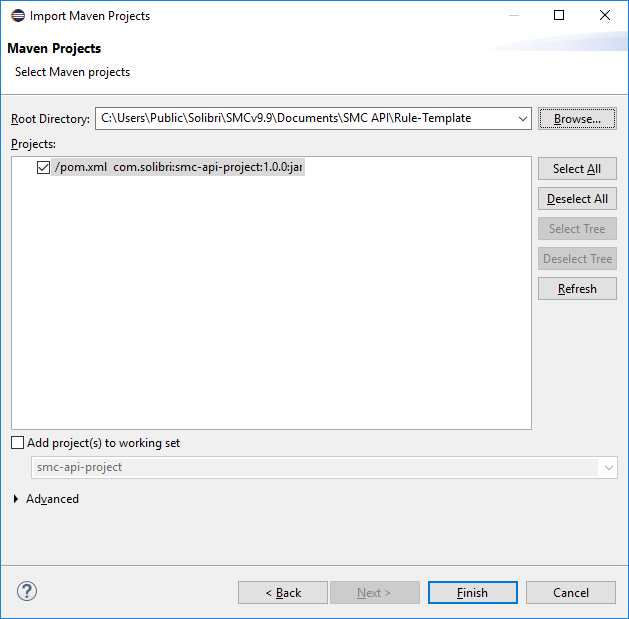The width and height of the screenshot is (629, 619).
Task: Go Back to previous wizard page
Action: coord(283,593)
